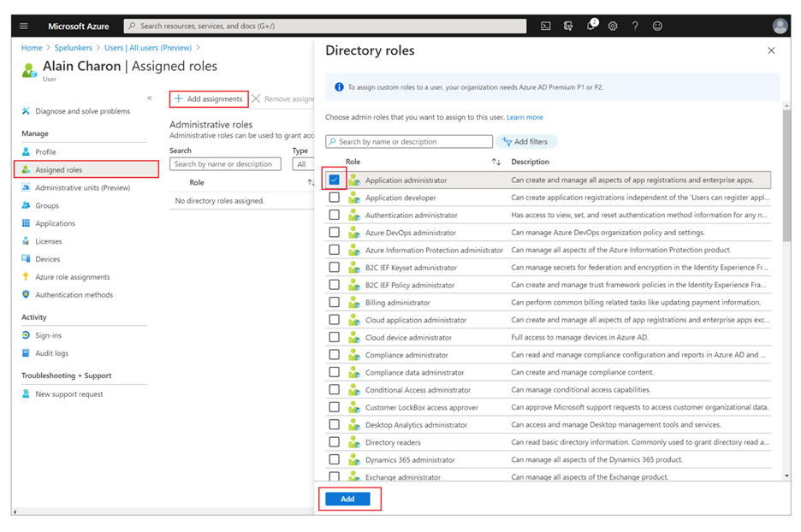Screen dimensions: 801x532
Task: Open the Applications menu item
Action: pyautogui.click(x=55, y=223)
